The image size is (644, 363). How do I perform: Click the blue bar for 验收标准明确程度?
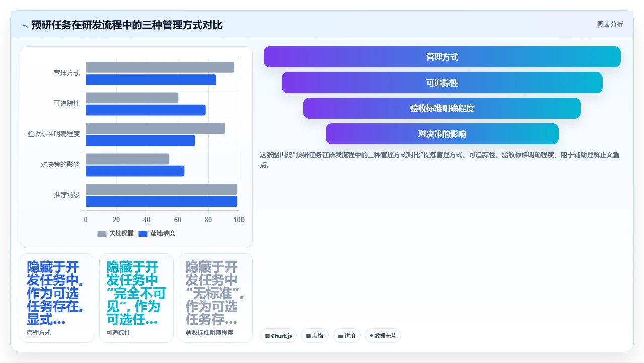pos(140,140)
